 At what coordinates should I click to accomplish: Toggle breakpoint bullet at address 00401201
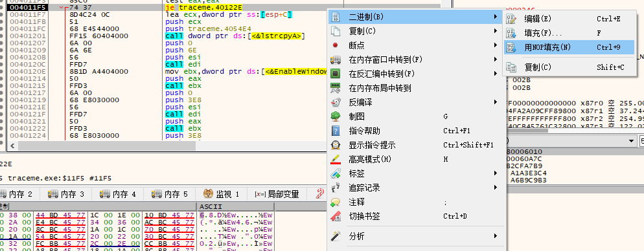point(3,36)
